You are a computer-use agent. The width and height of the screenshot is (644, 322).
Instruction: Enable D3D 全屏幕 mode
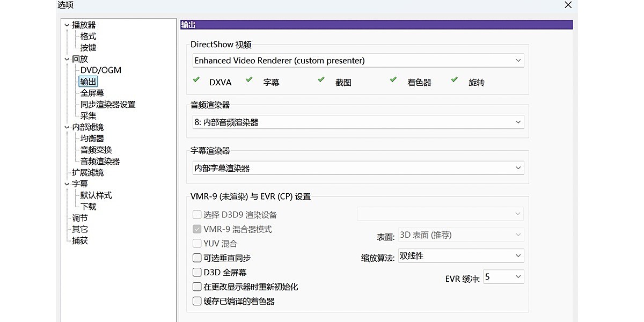[x=197, y=272]
